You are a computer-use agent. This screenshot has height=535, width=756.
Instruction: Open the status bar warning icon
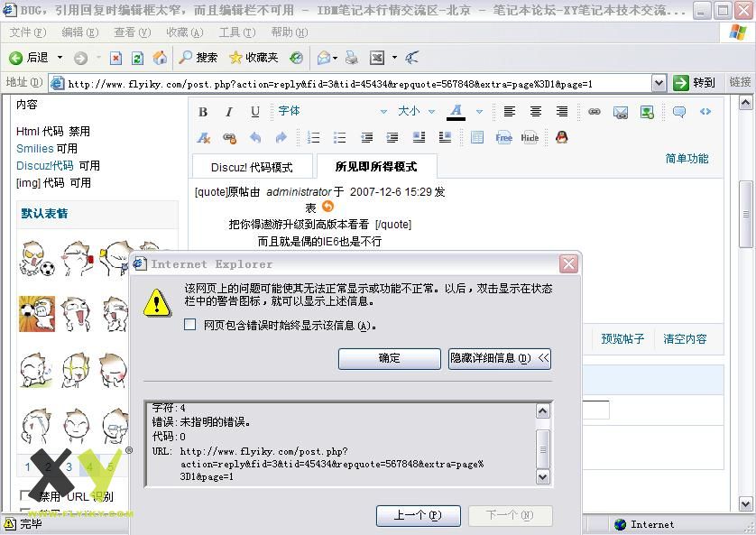click(x=10, y=524)
